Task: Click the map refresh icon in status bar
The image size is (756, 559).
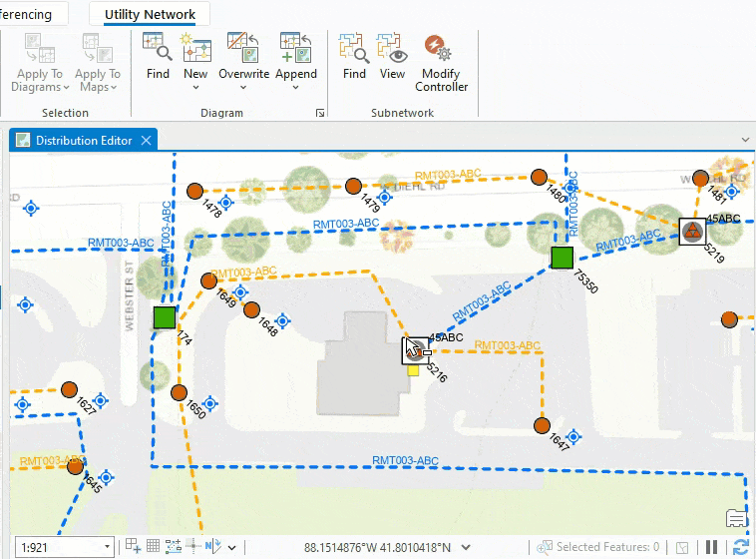Action: click(741, 547)
